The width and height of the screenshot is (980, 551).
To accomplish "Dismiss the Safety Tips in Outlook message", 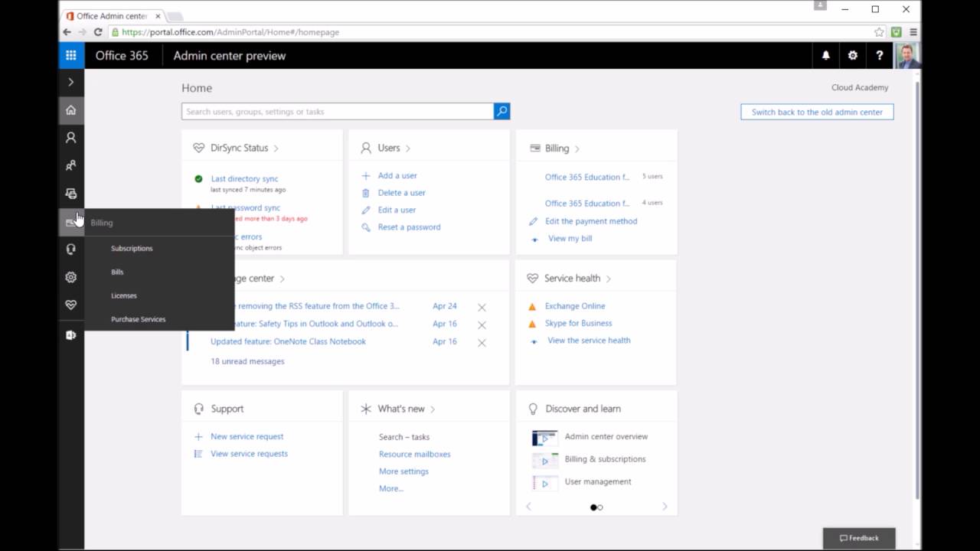I will [482, 325].
